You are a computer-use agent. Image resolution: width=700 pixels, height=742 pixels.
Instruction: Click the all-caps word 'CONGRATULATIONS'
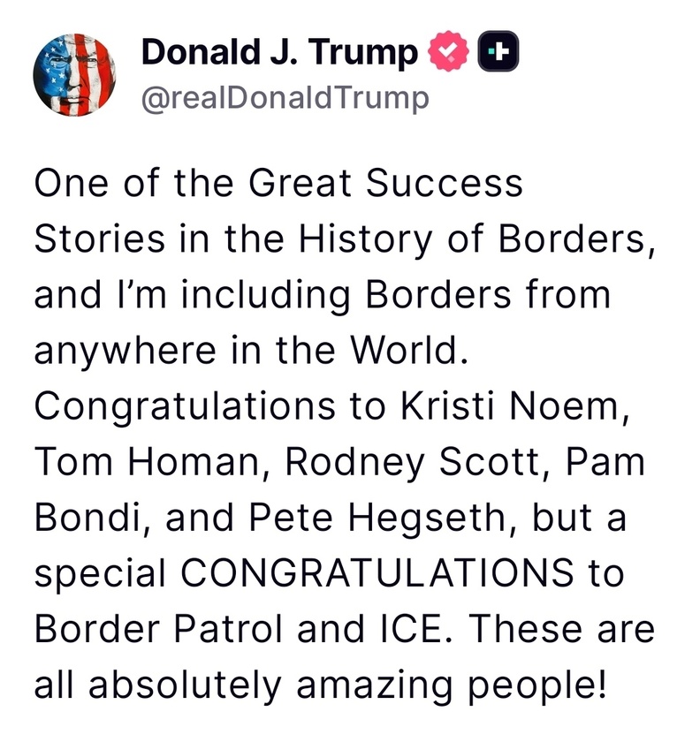377,573
